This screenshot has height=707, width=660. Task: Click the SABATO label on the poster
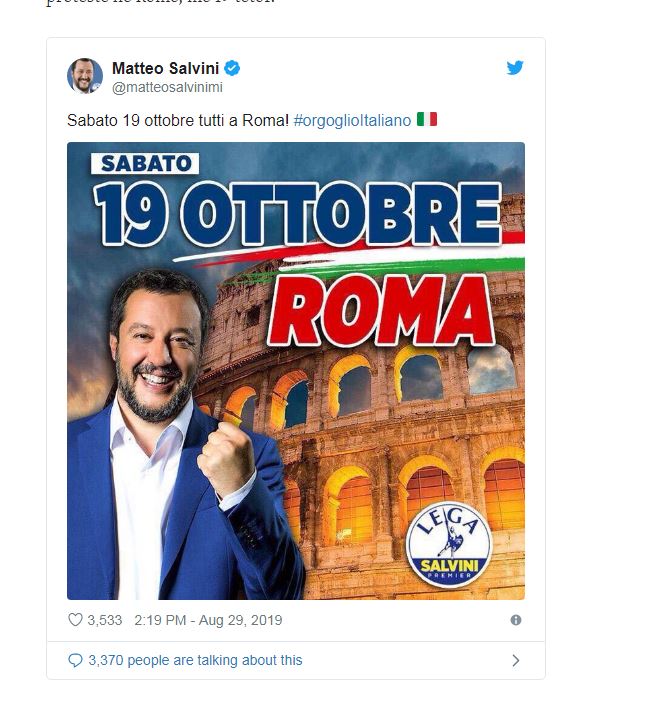(145, 163)
